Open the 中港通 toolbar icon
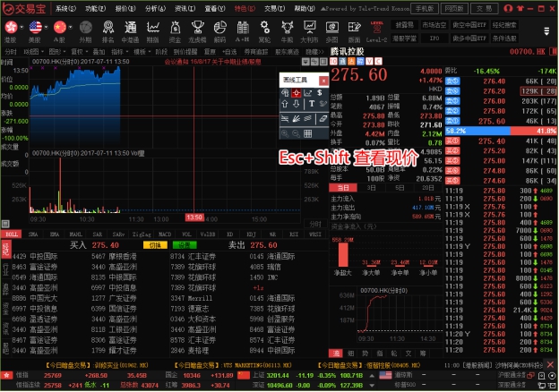This screenshot has width=559, height=392. pos(129,28)
